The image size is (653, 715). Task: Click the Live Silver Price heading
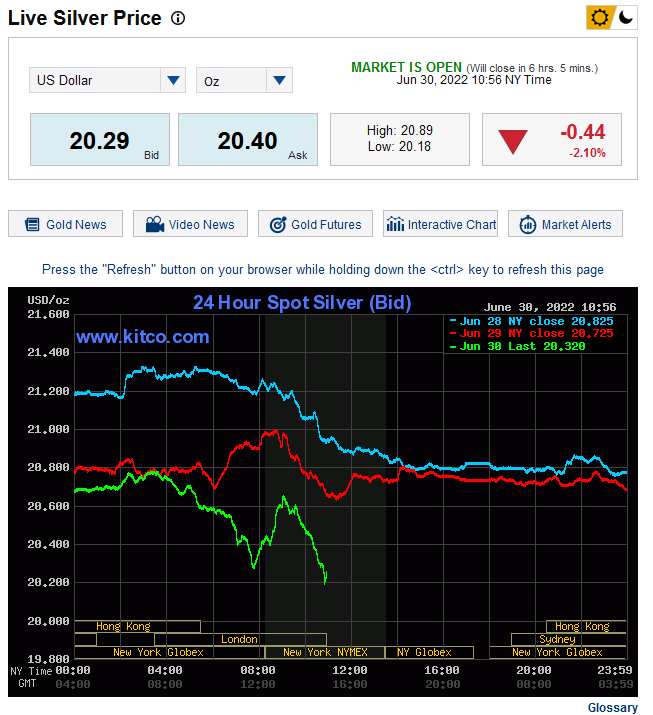tap(85, 18)
